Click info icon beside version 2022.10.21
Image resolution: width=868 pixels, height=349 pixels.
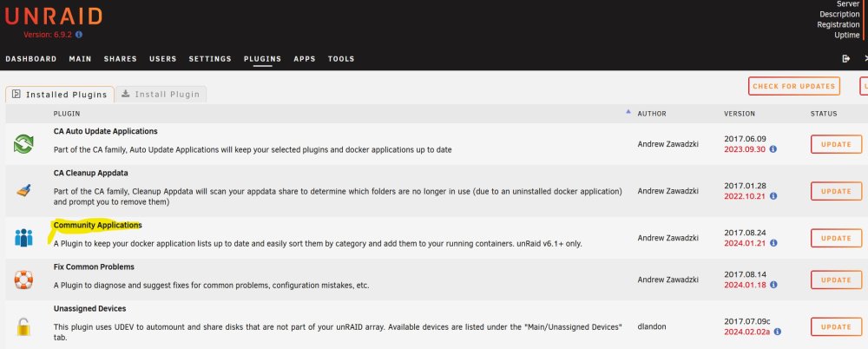pos(773,196)
